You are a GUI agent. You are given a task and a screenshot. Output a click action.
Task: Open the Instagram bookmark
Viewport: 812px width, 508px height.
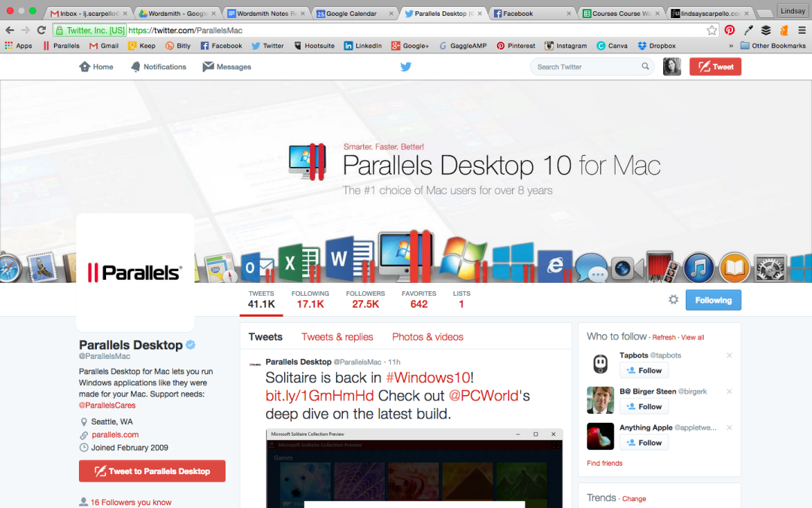pos(565,46)
